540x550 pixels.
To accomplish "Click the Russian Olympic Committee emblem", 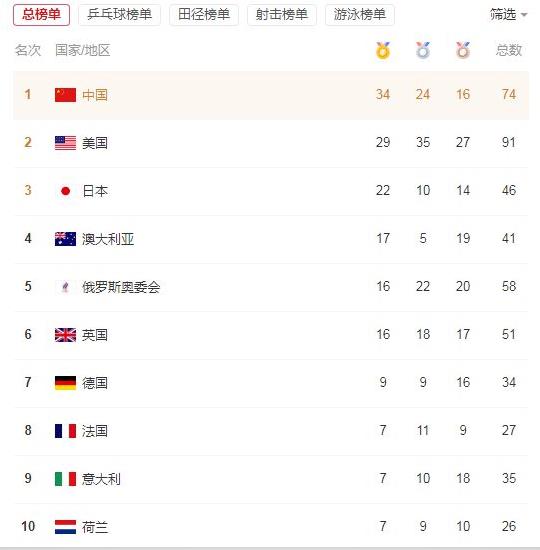I will pyautogui.click(x=65, y=287).
